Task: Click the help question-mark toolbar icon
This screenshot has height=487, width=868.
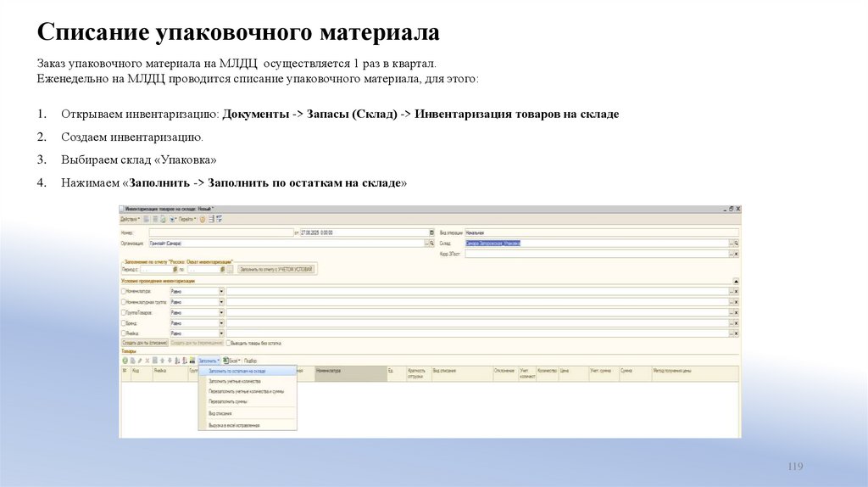Action: tap(203, 220)
